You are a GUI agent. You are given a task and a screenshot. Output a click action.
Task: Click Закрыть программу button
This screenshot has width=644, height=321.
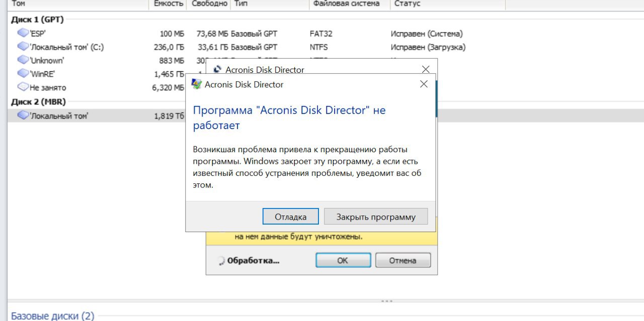376,217
